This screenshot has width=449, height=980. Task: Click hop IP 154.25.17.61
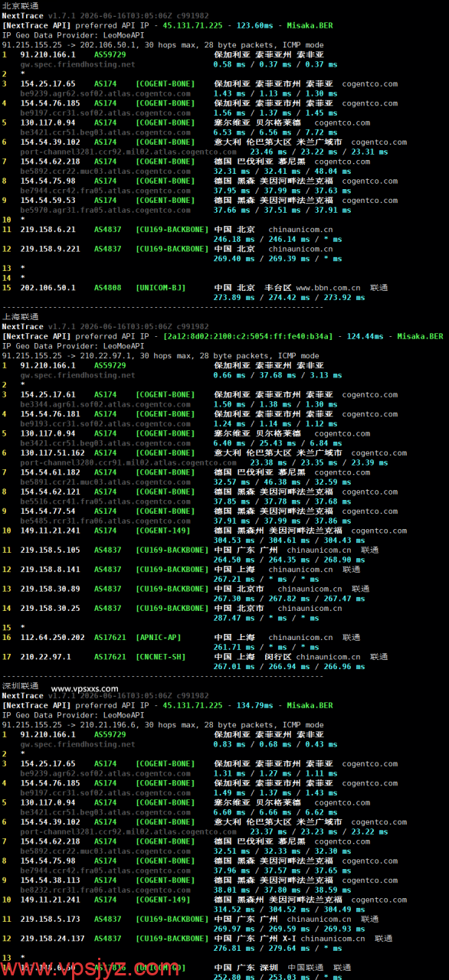pos(48,395)
